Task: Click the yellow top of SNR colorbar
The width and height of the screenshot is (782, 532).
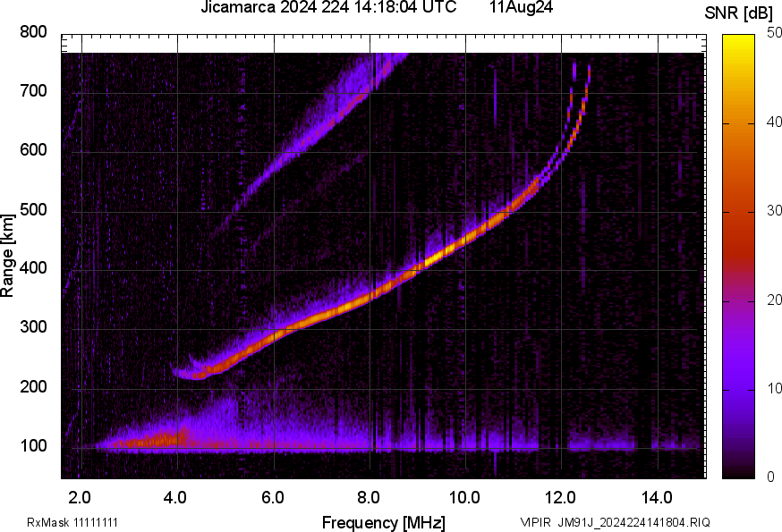Action: tap(739, 40)
